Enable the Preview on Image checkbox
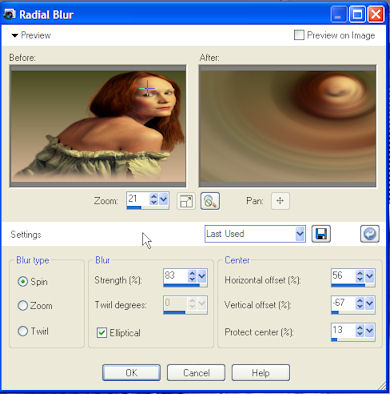Image resolution: width=390 pixels, height=394 pixels. pyautogui.click(x=299, y=35)
